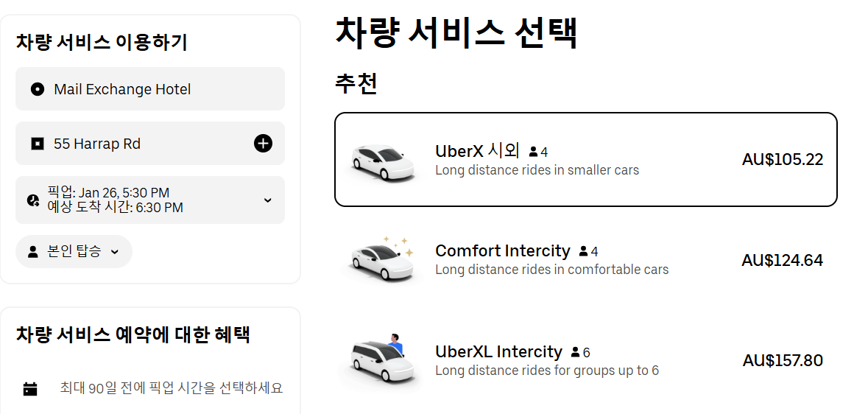Click the capacity icon next to Comfort Intercity
This screenshot has width=868, height=414.
pyautogui.click(x=583, y=252)
